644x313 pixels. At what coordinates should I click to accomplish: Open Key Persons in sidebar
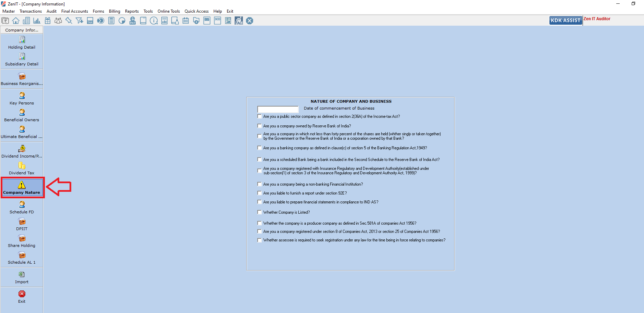[22, 99]
